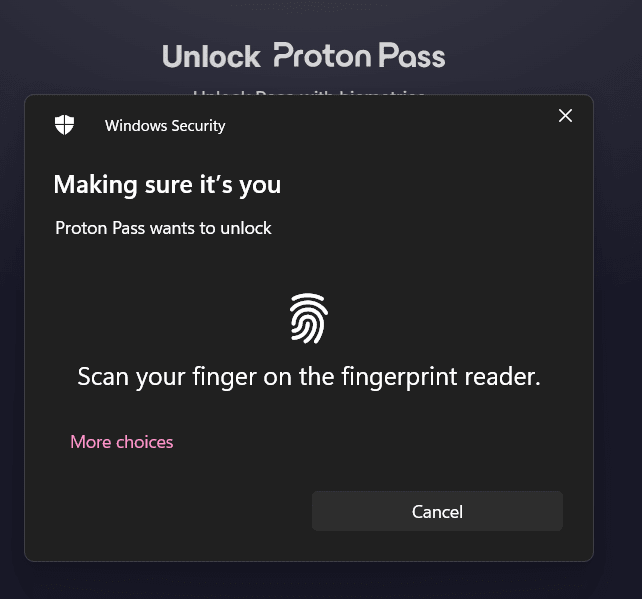Click the word "choices" in the pink link
The image size is (642, 599).
(x=145, y=442)
